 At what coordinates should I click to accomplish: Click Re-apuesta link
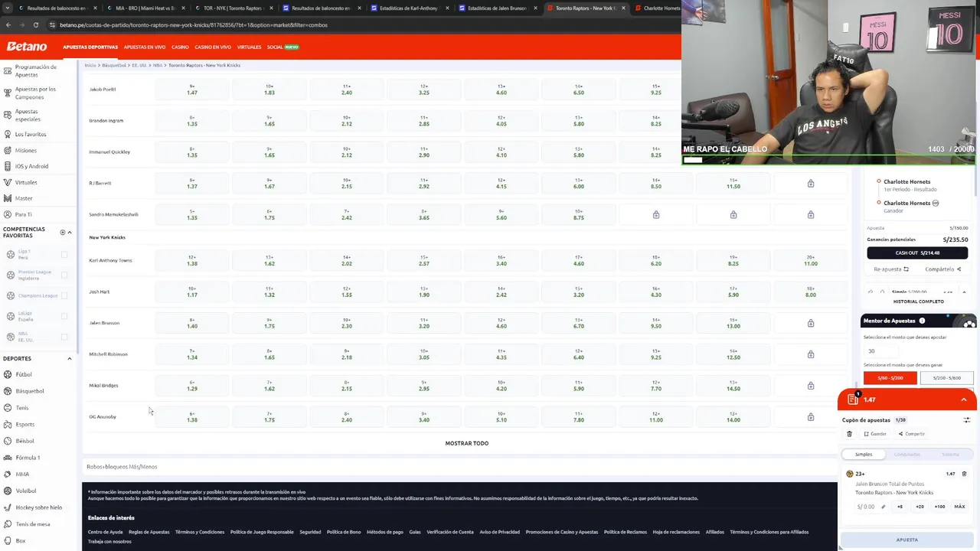(891, 269)
